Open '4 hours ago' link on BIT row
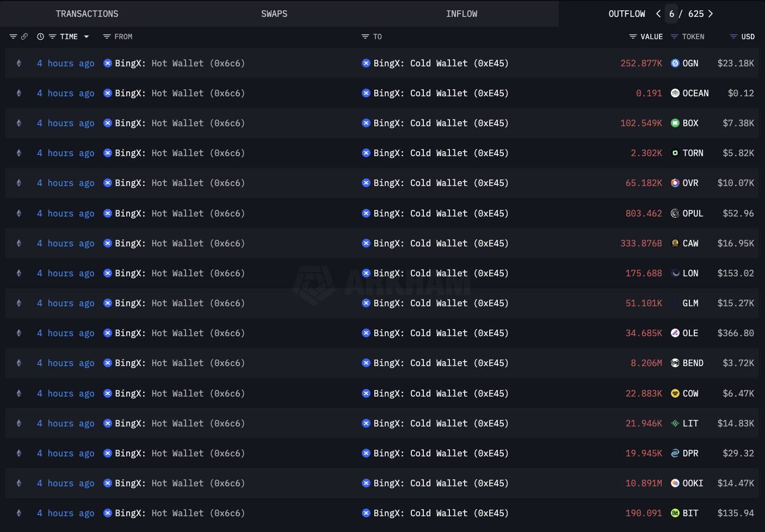 [66, 513]
